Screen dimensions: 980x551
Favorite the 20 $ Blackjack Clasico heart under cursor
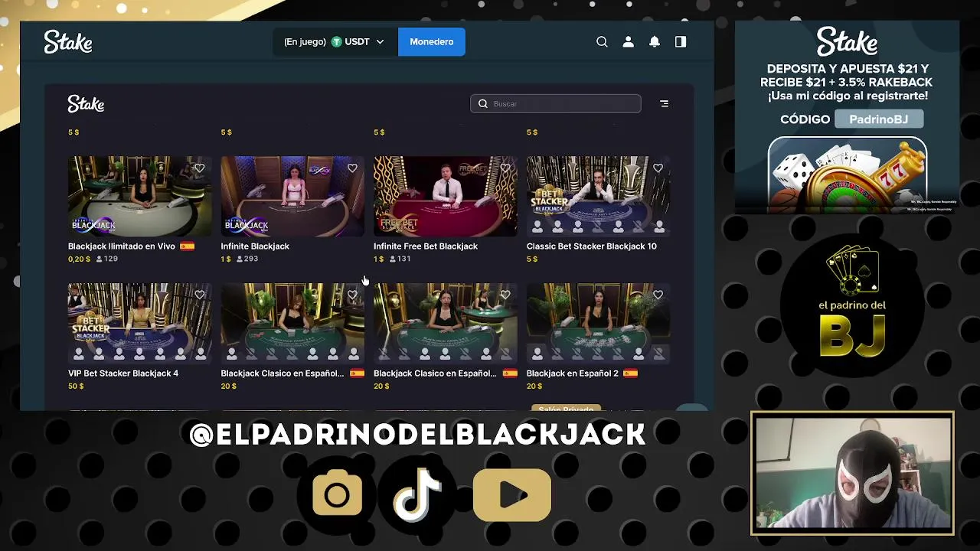[352, 295]
